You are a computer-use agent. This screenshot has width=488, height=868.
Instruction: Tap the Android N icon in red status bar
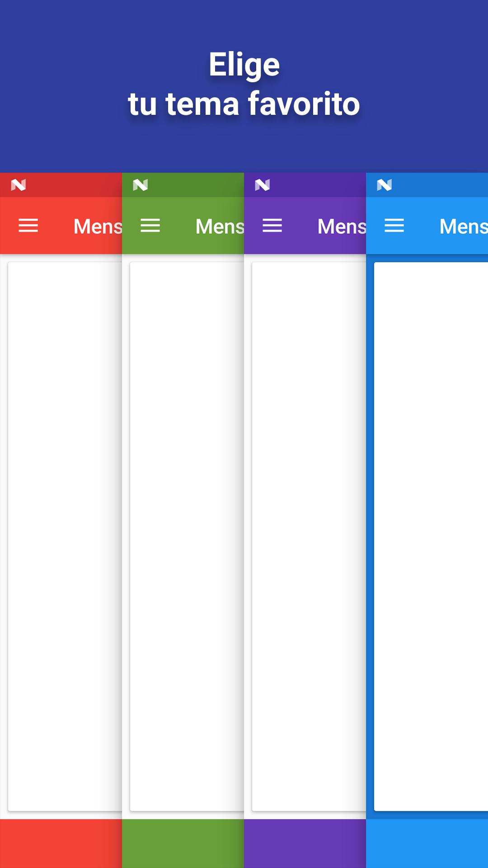(x=19, y=185)
